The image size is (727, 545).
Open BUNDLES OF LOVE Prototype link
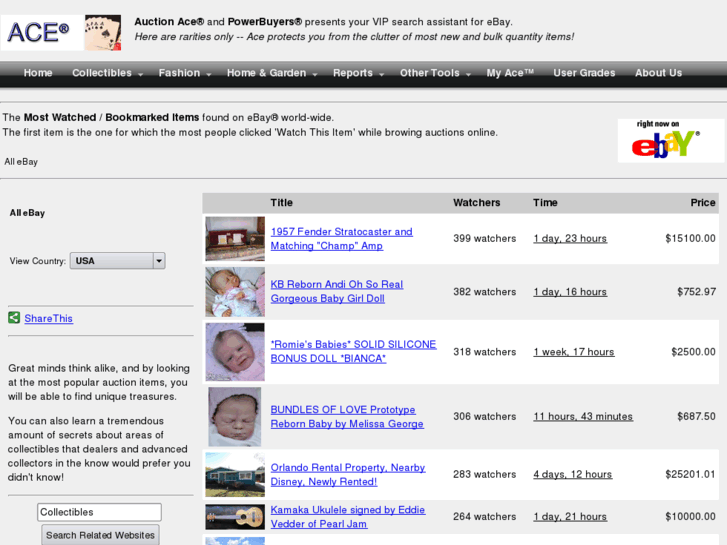(x=347, y=417)
